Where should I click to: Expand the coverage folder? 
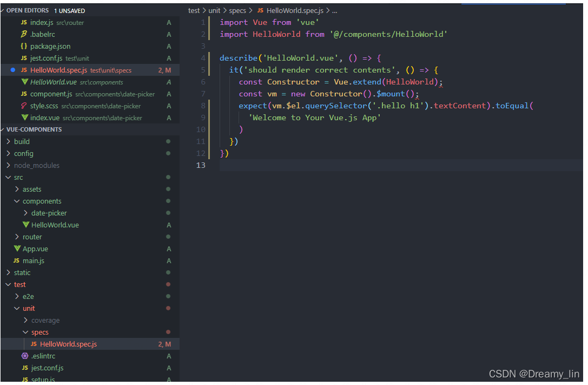tap(25, 320)
